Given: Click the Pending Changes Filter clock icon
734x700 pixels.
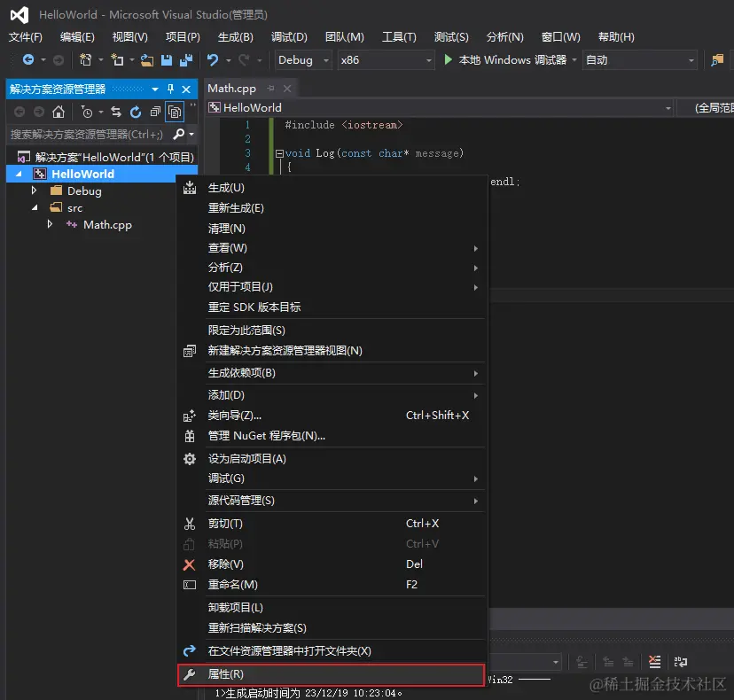Looking at the screenshot, I should tap(87, 112).
